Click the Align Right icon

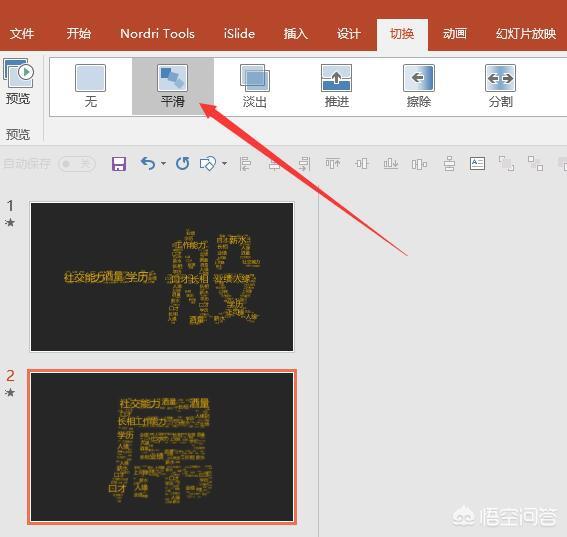tap(304, 164)
